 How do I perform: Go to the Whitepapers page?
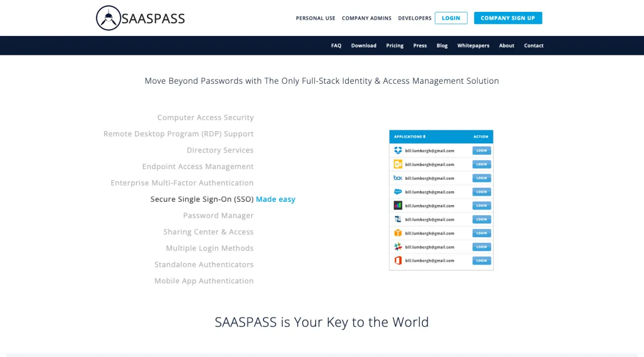[473, 46]
